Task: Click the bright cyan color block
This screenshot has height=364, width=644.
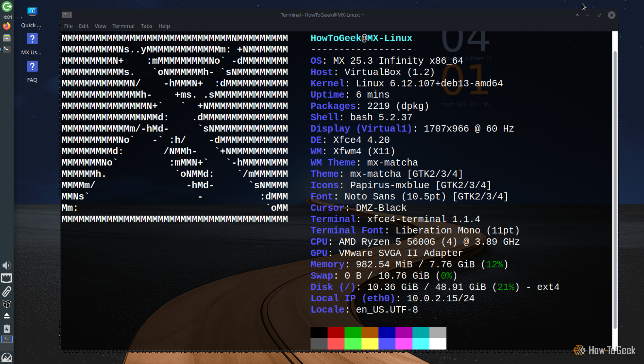Action: pos(421,344)
